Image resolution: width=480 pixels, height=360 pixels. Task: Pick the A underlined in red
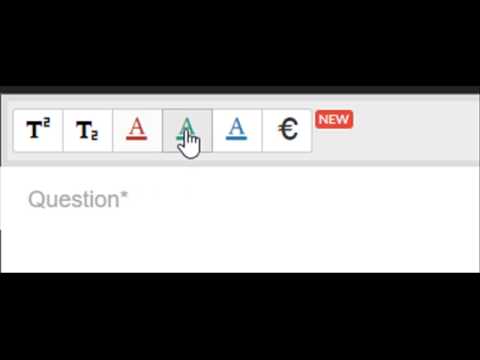coord(137,130)
